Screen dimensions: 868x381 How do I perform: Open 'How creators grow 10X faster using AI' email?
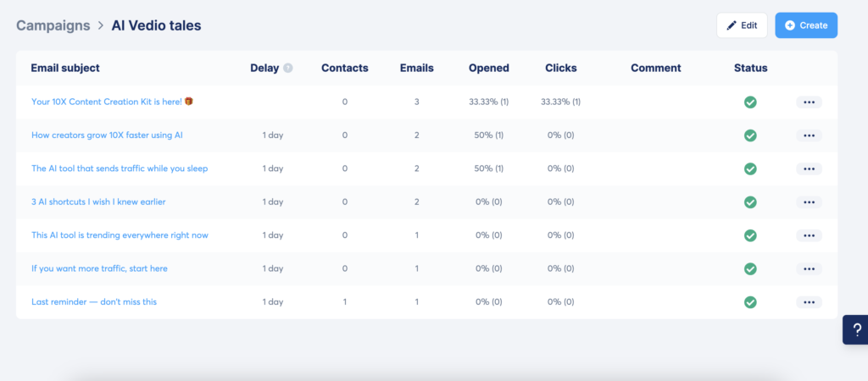107,135
